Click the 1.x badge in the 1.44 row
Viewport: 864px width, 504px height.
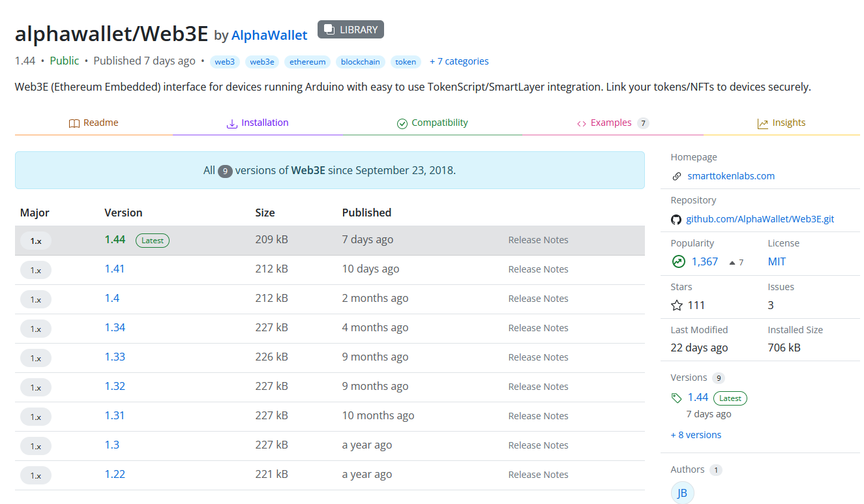pos(36,241)
